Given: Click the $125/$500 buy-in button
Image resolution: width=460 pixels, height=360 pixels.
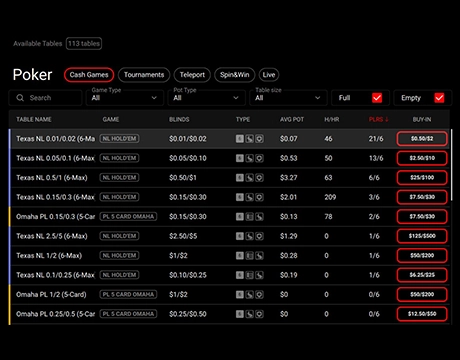Looking at the screenshot, I should click(x=422, y=236).
